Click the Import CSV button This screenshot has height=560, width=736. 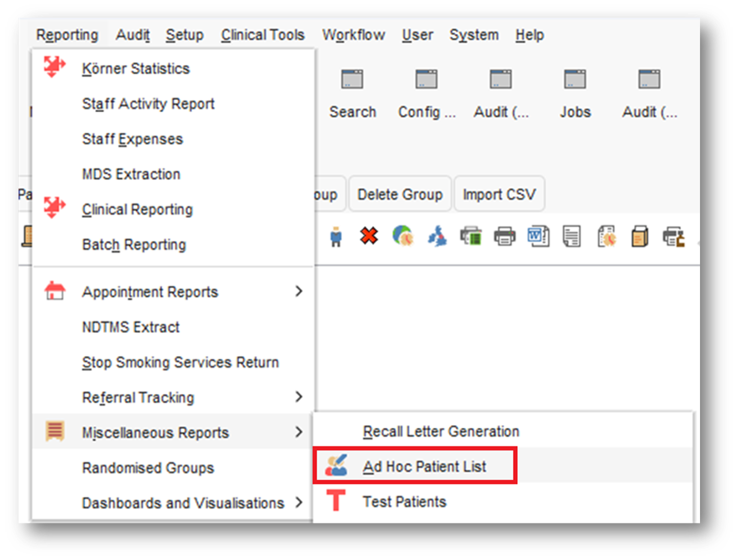499,194
